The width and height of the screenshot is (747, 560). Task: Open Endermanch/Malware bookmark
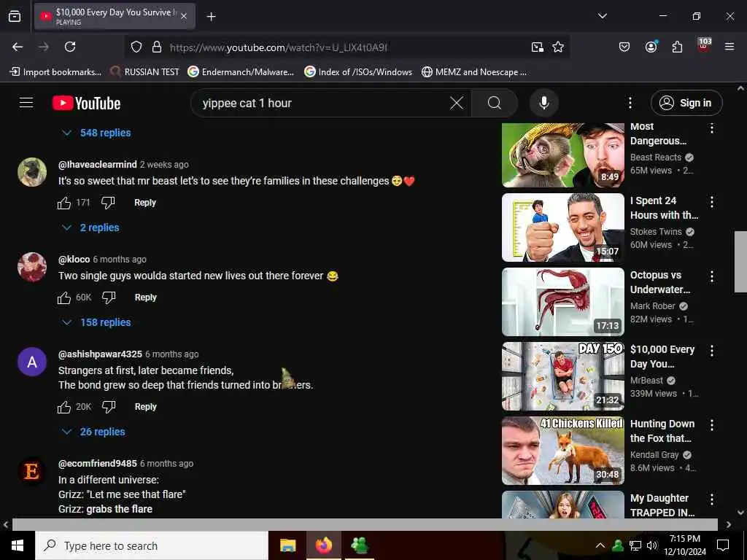point(241,72)
